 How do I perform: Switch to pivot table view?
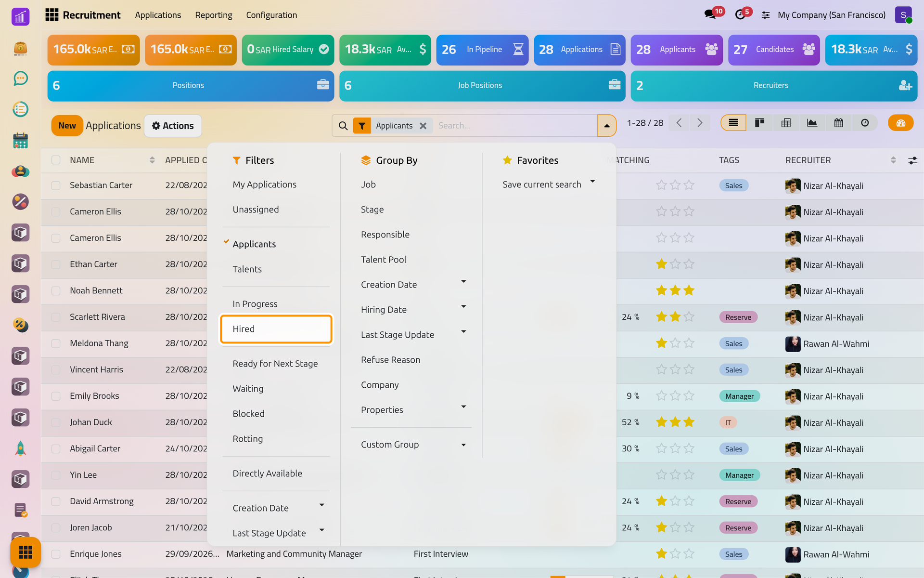[x=786, y=123]
